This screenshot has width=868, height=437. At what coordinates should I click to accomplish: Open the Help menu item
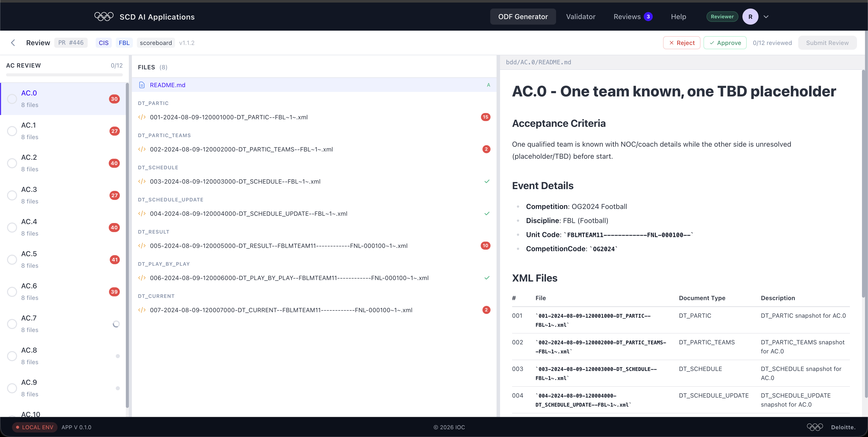tap(678, 17)
